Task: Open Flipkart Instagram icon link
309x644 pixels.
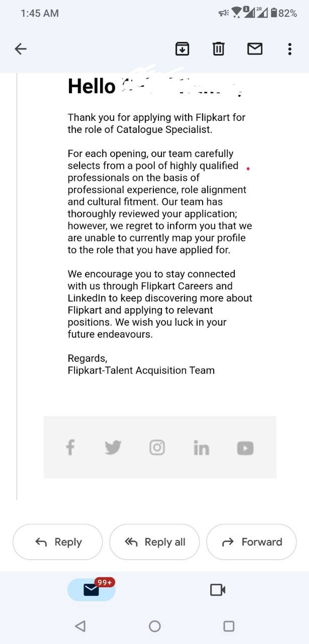Action: [x=157, y=447]
